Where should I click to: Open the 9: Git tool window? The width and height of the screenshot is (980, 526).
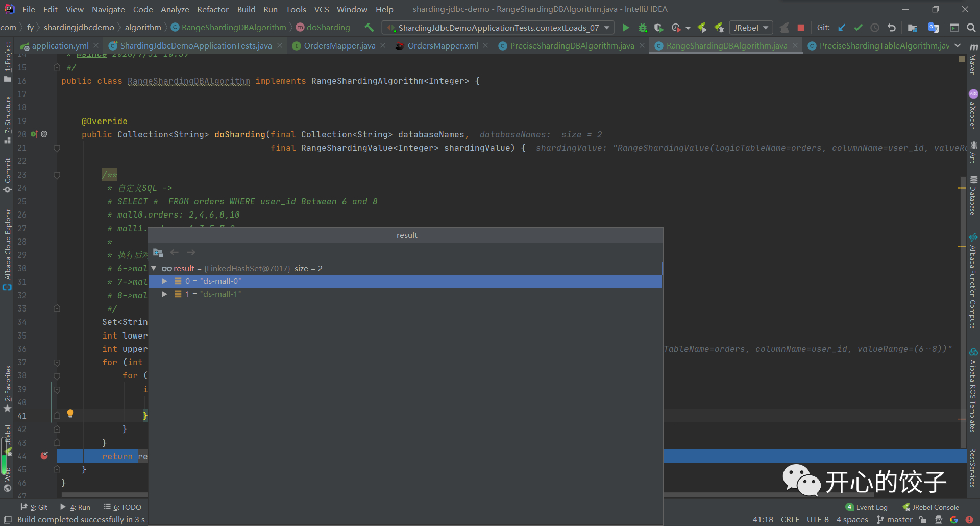pos(34,507)
